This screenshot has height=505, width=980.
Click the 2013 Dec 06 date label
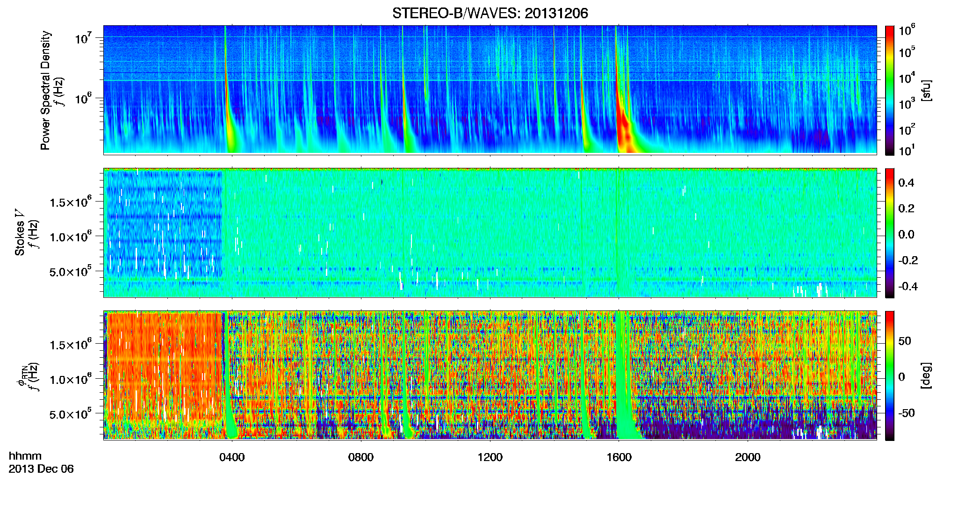pos(41,469)
